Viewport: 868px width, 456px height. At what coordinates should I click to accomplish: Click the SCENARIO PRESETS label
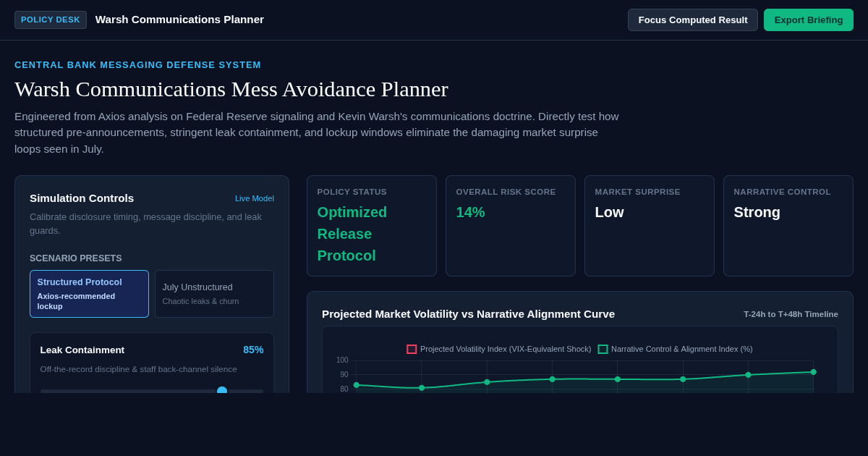tap(76, 258)
